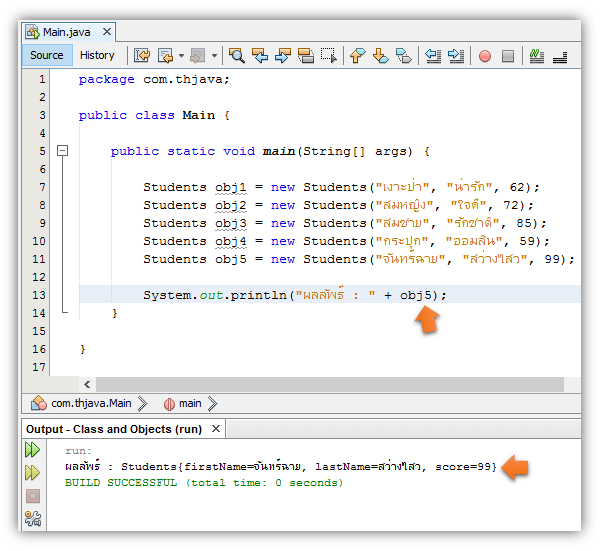Click Toggle Bookmark icon
Image resolution: width=602 pixels, height=551 pixels.
pos(404,56)
